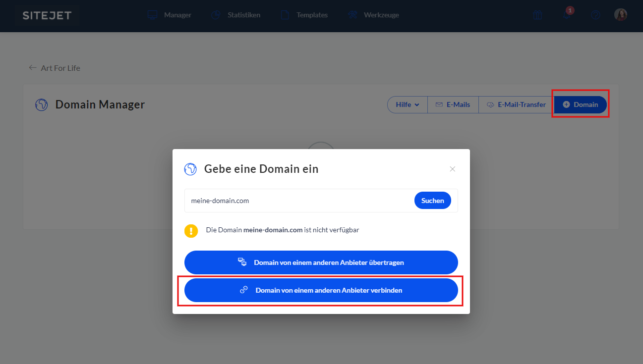643x364 pixels.
Task: Open the Manager menu
Action: pos(170,15)
